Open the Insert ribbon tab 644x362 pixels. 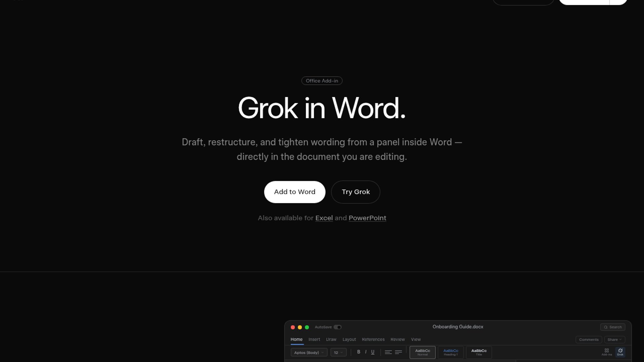tap(314, 340)
